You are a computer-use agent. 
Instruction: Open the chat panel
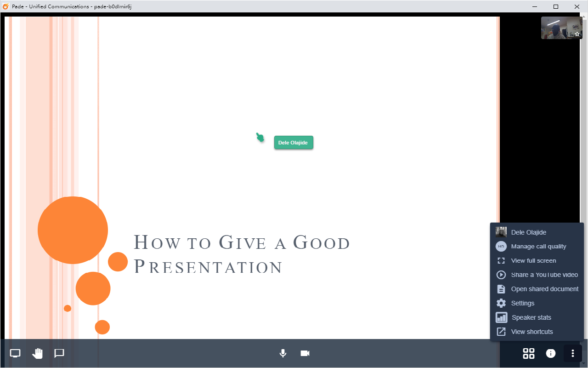pyautogui.click(x=59, y=353)
